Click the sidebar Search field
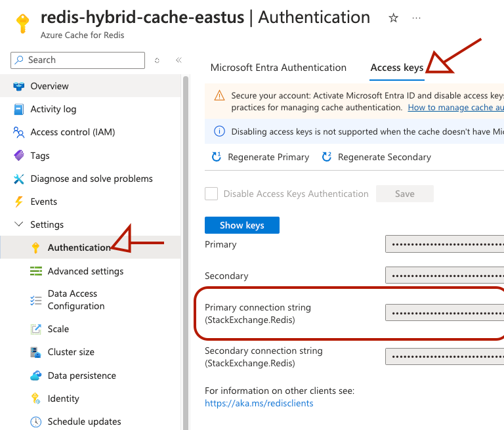504x430 pixels. (x=78, y=60)
